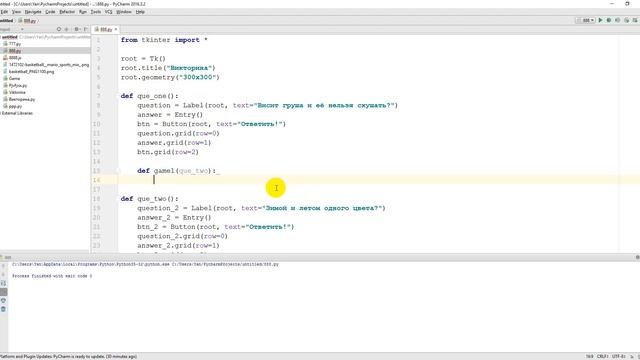Viewport: 640px width, 360px height.
Task: Click on root.geometry("300x300") line
Action: coord(170,77)
